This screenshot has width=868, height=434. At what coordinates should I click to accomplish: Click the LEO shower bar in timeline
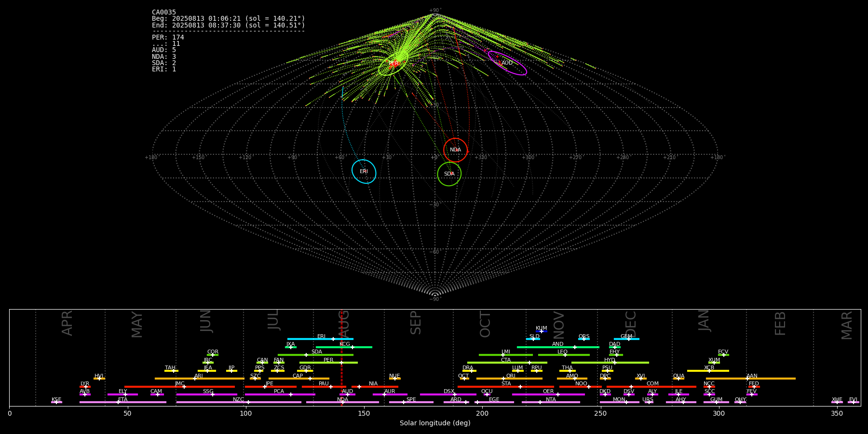point(564,355)
